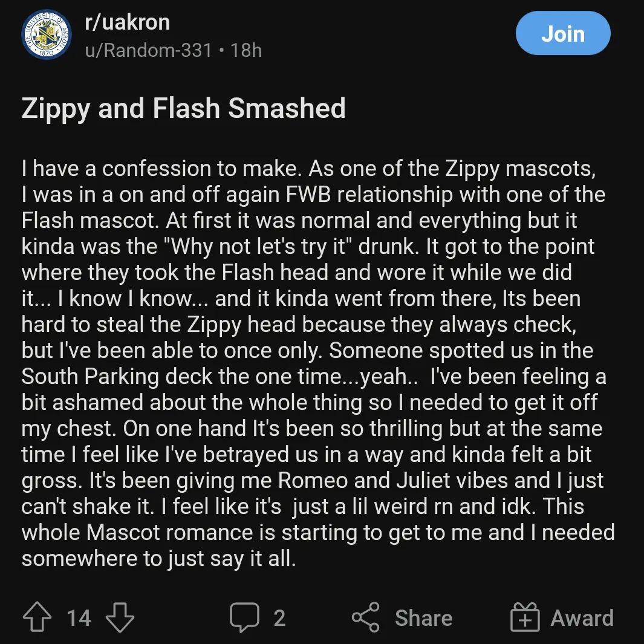Click the Share text label
644x644 pixels.
point(423,618)
